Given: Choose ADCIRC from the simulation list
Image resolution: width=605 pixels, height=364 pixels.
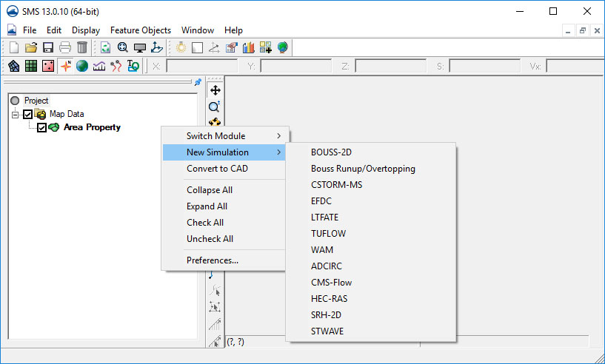Looking at the screenshot, I should coord(327,266).
